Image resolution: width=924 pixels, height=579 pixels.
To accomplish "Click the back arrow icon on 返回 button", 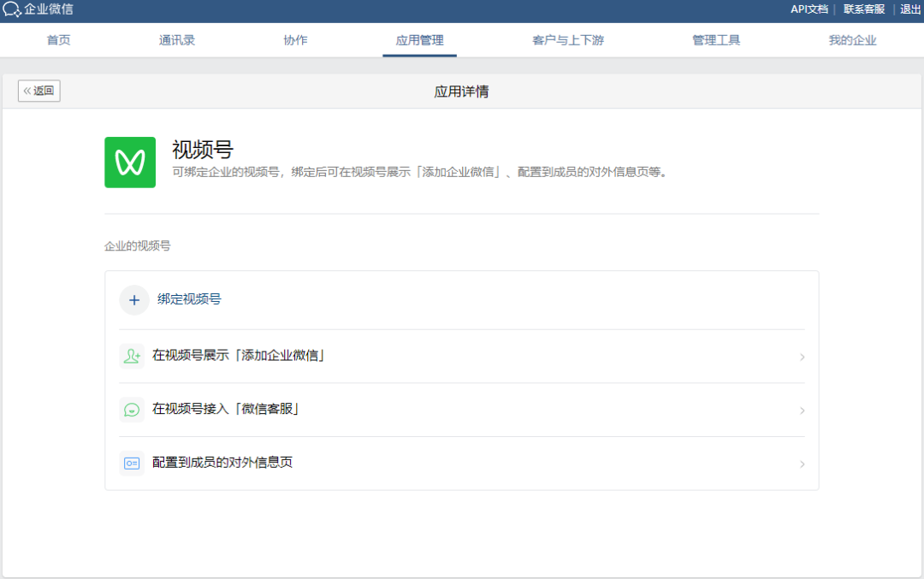I will (x=28, y=91).
